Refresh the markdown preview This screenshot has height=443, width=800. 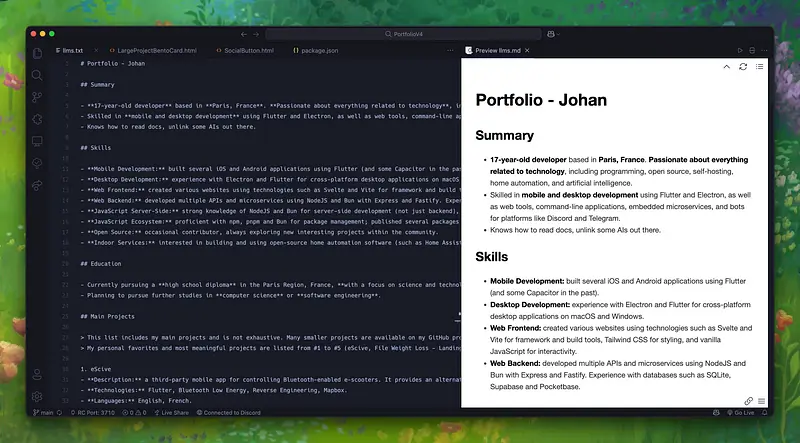[742, 67]
